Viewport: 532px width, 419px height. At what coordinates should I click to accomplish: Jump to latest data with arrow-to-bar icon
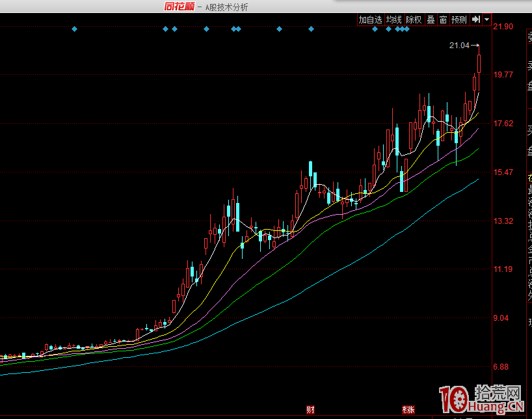(476, 20)
